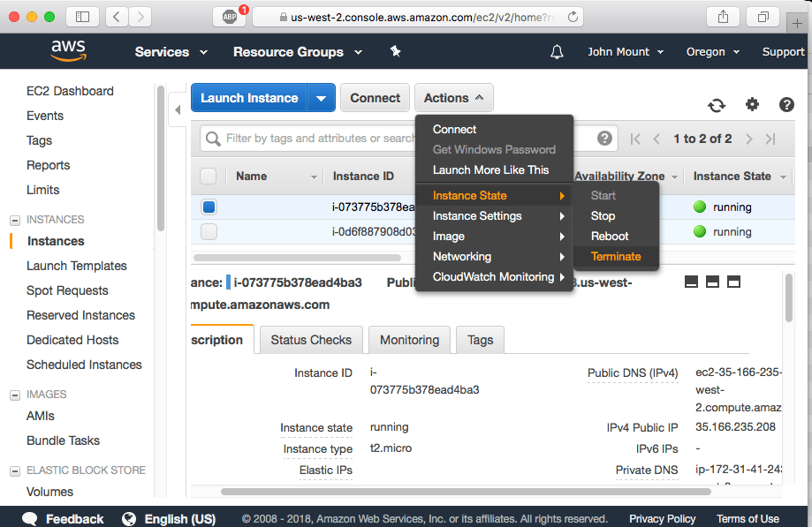Reload the page in Safari
812x527 pixels.
coord(573,17)
